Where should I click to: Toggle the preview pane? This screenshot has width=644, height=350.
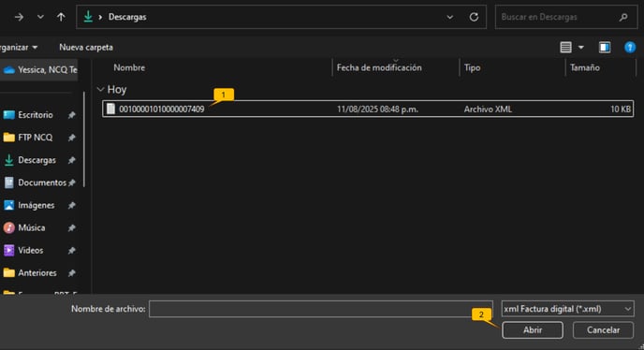click(605, 47)
